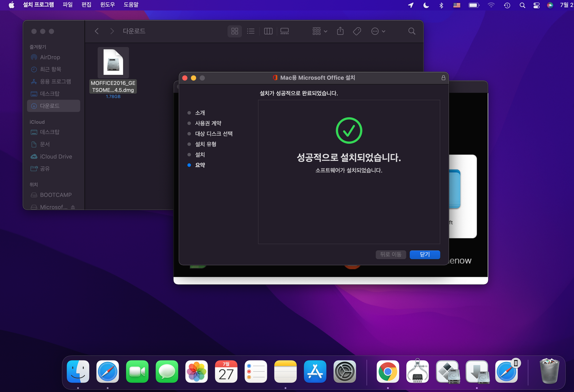This screenshot has height=392, width=574.
Task: Switch Finder to gallery view
Action: [285, 31]
